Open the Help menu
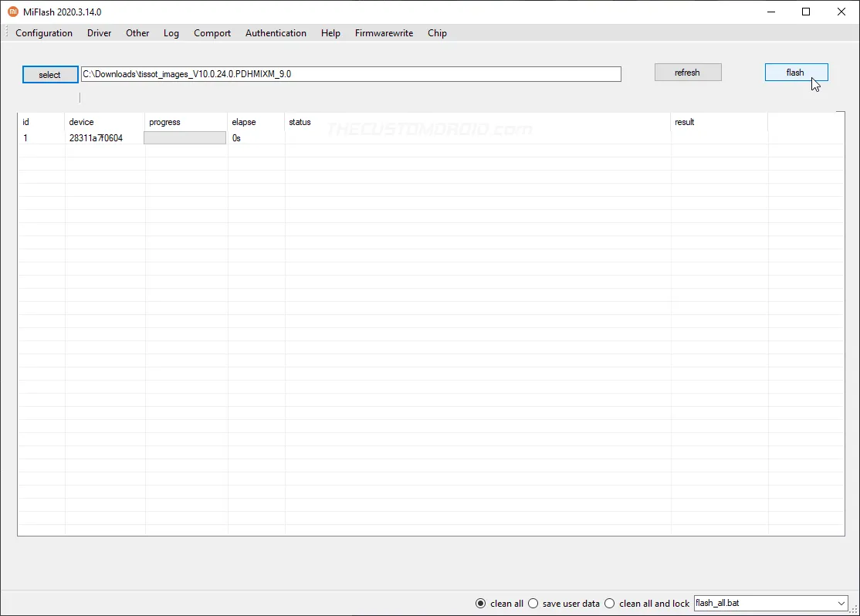This screenshot has height=616, width=860. pyautogui.click(x=330, y=33)
